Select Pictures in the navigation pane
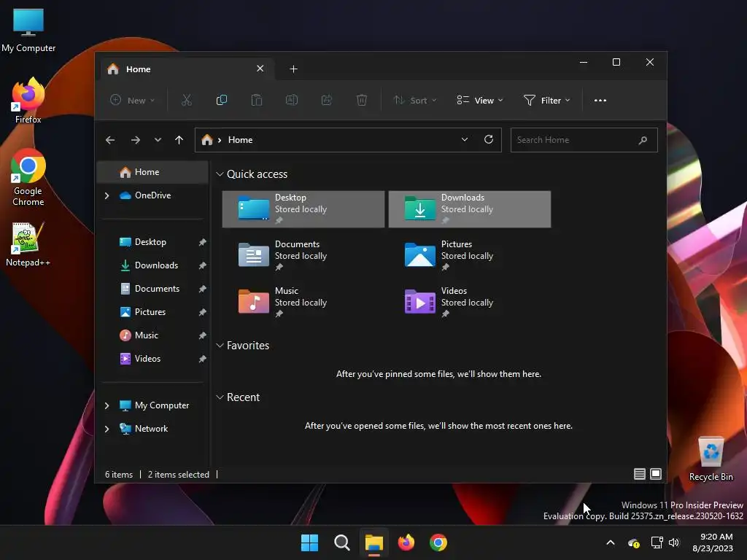This screenshot has width=747, height=560. (x=152, y=312)
